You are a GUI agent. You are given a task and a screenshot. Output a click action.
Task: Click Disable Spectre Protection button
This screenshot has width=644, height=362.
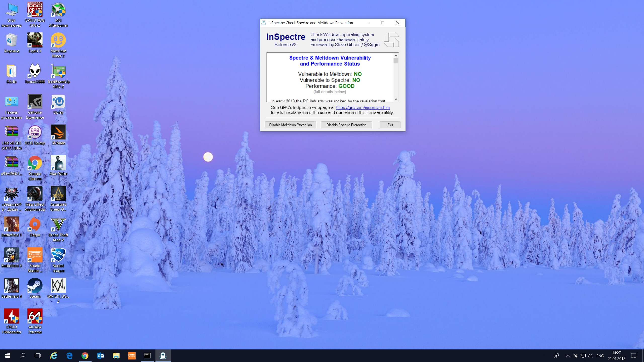(346, 125)
